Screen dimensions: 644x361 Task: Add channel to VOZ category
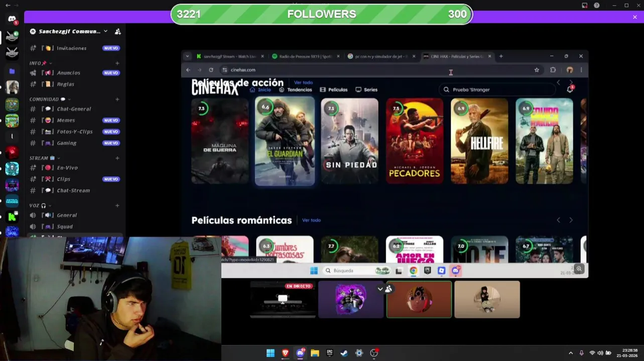coord(117,206)
